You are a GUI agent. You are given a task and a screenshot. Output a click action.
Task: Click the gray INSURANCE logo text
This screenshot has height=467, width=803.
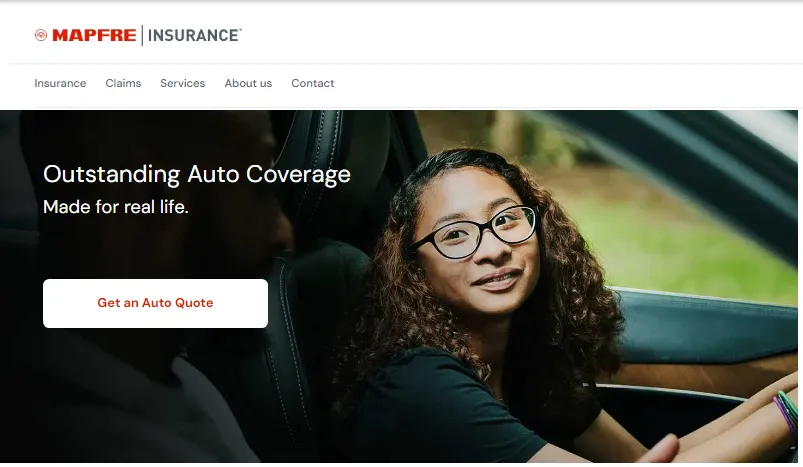pos(194,35)
